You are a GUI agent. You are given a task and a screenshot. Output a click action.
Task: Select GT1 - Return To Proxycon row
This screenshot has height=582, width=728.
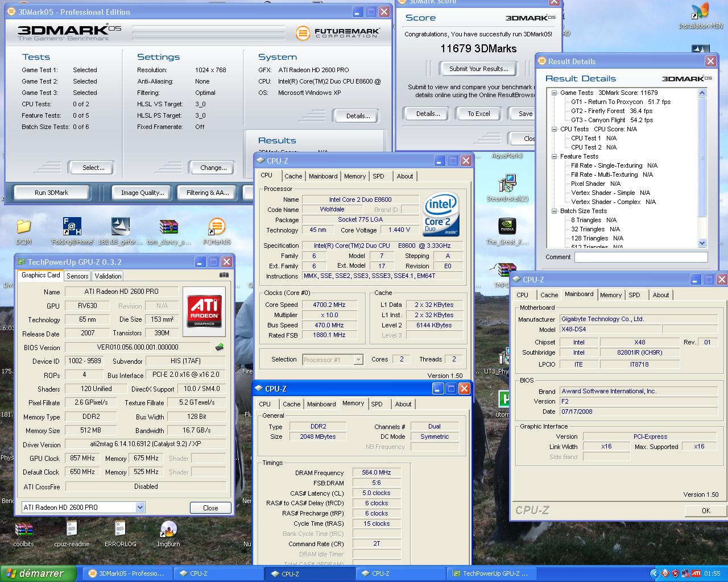[621, 102]
